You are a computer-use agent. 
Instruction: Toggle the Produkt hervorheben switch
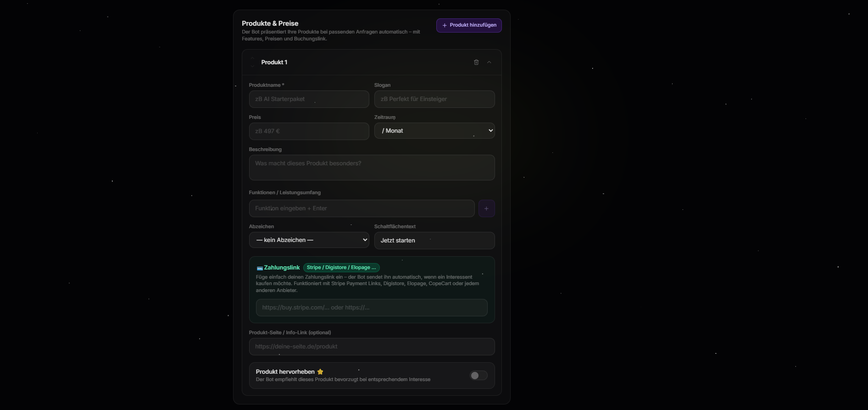click(x=479, y=376)
